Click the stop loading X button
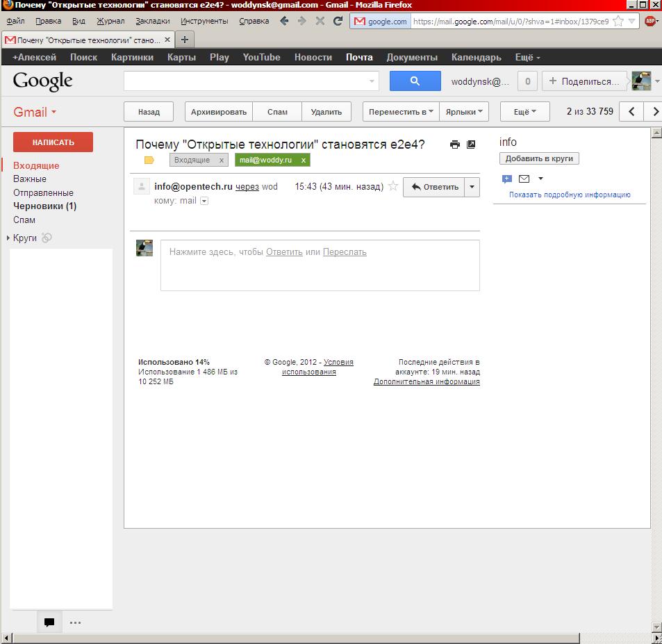Screen dimensions: 662x644 pyautogui.click(x=320, y=21)
